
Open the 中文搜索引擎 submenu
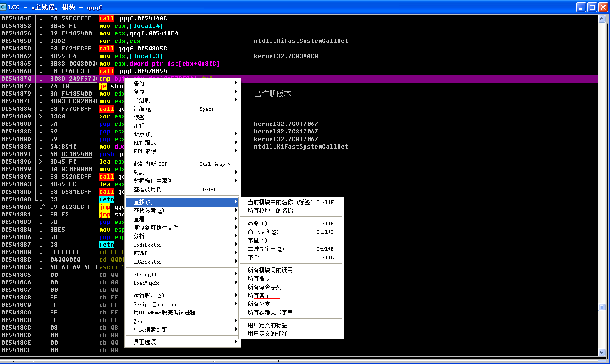tap(183, 329)
